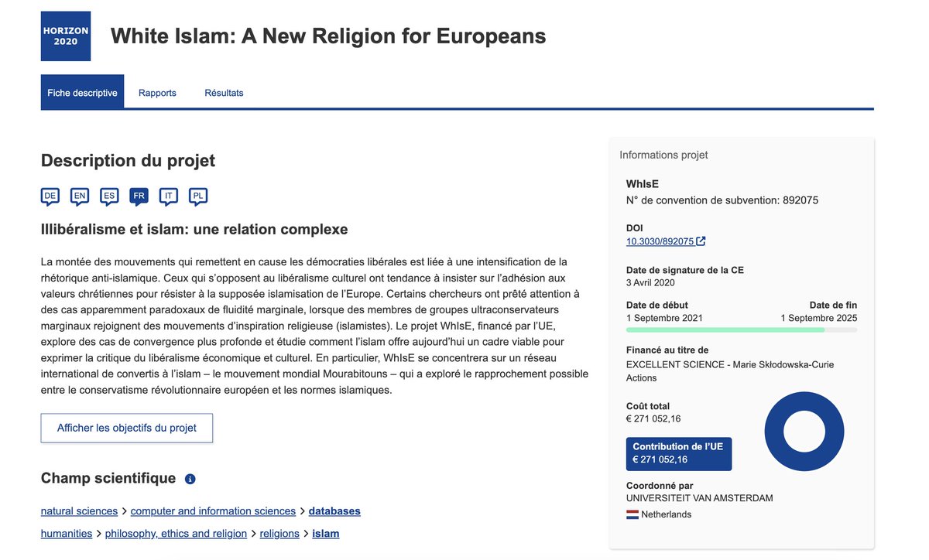Viewport: 929px width, 560px height.
Task: Open DOI link 10.3030/892075
Action: [660, 241]
